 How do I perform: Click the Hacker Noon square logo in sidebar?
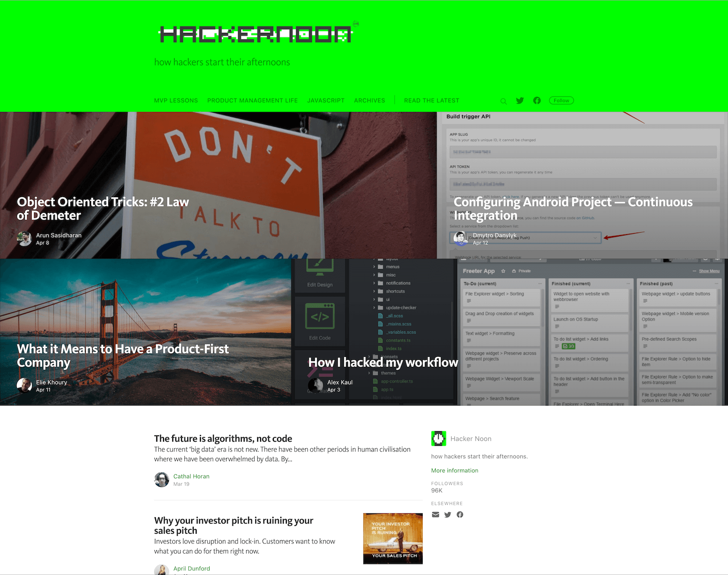pos(439,439)
